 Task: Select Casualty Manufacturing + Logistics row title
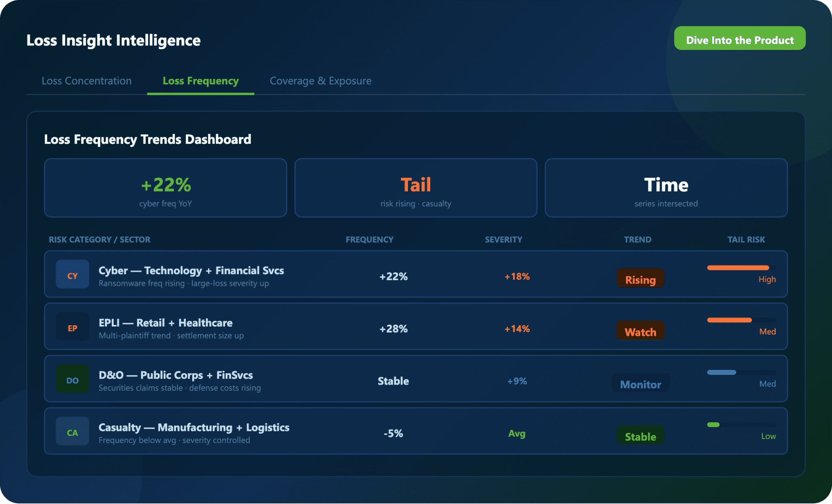[194, 427]
